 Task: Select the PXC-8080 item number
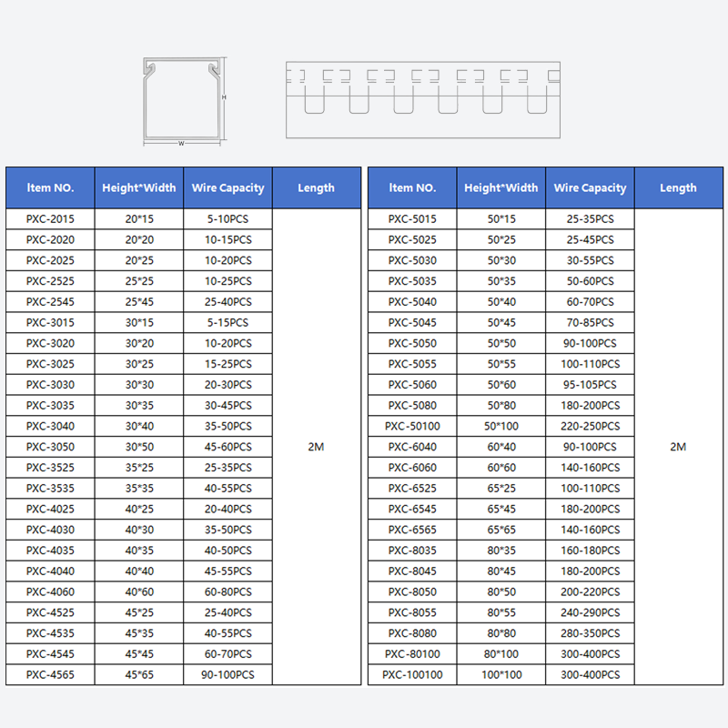(412, 633)
